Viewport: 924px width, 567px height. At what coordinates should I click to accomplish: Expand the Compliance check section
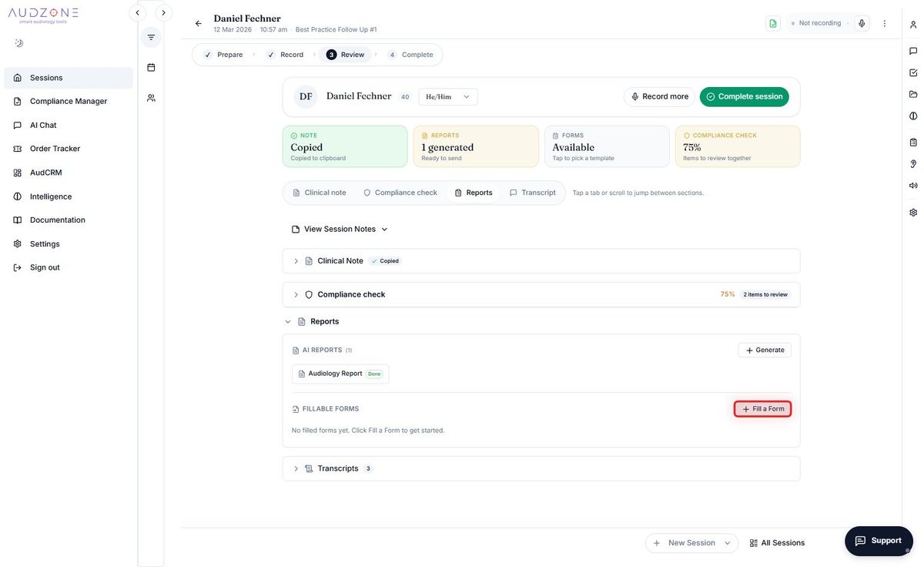tap(541, 294)
